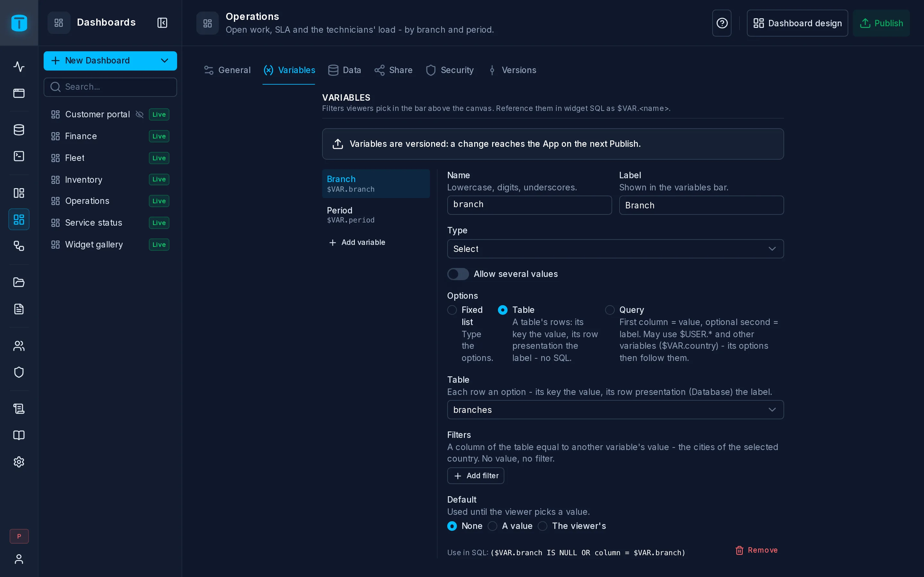The image size is (924, 577).
Task: Select the Fixed list radio option
Action: [x=452, y=310]
